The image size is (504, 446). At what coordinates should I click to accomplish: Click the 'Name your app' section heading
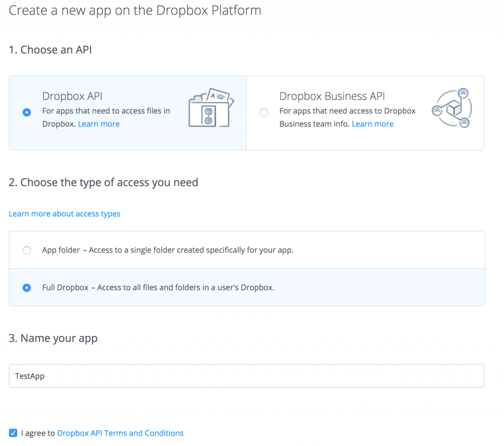pyautogui.click(x=53, y=338)
